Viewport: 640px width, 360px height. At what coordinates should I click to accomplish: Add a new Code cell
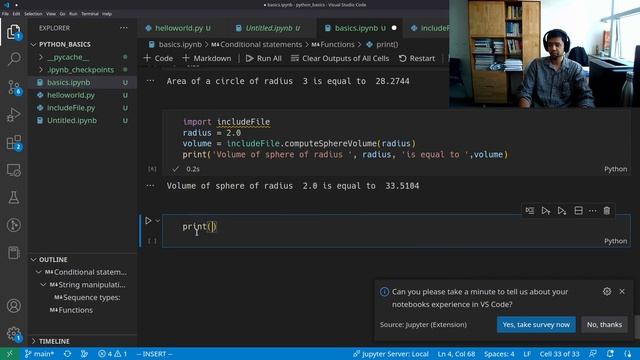158,58
